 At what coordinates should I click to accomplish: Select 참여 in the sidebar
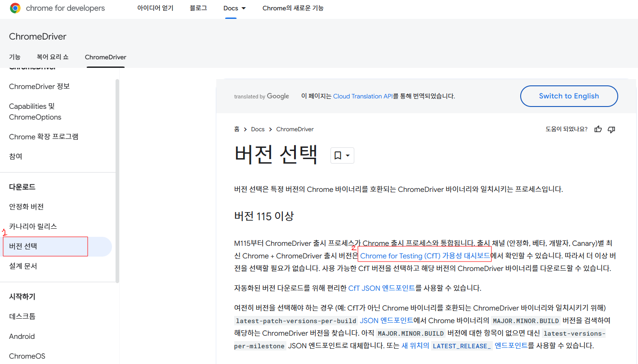coord(16,156)
